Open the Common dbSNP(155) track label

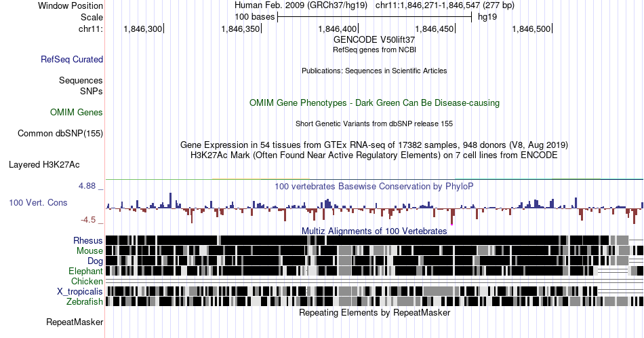tap(60, 133)
